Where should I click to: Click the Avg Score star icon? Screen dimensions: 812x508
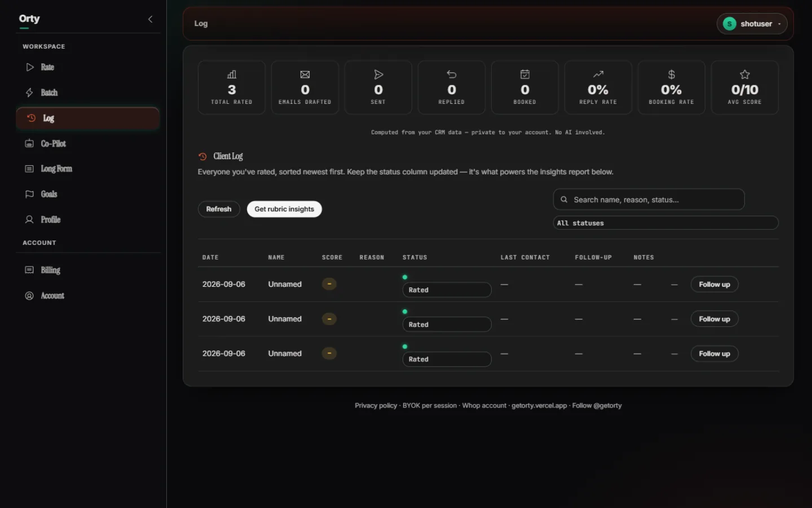(x=745, y=75)
